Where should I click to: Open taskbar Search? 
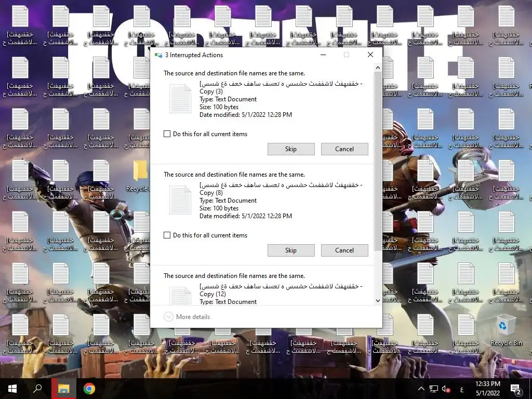(x=37, y=389)
